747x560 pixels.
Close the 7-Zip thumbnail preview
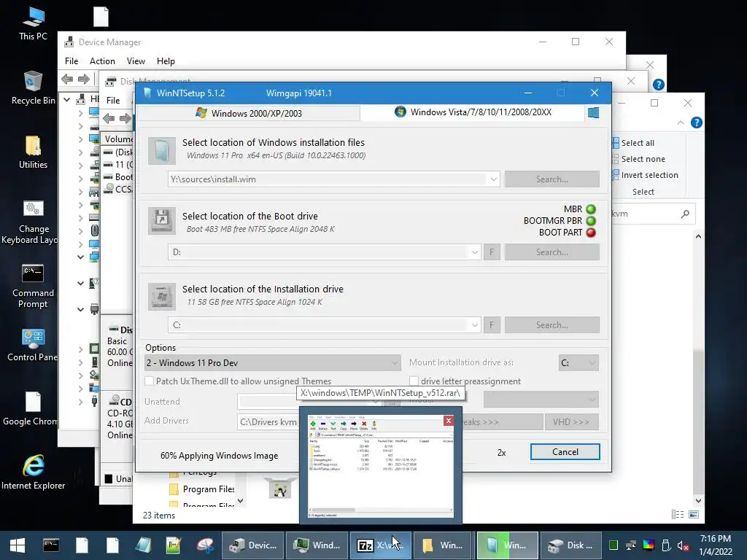pos(448,421)
